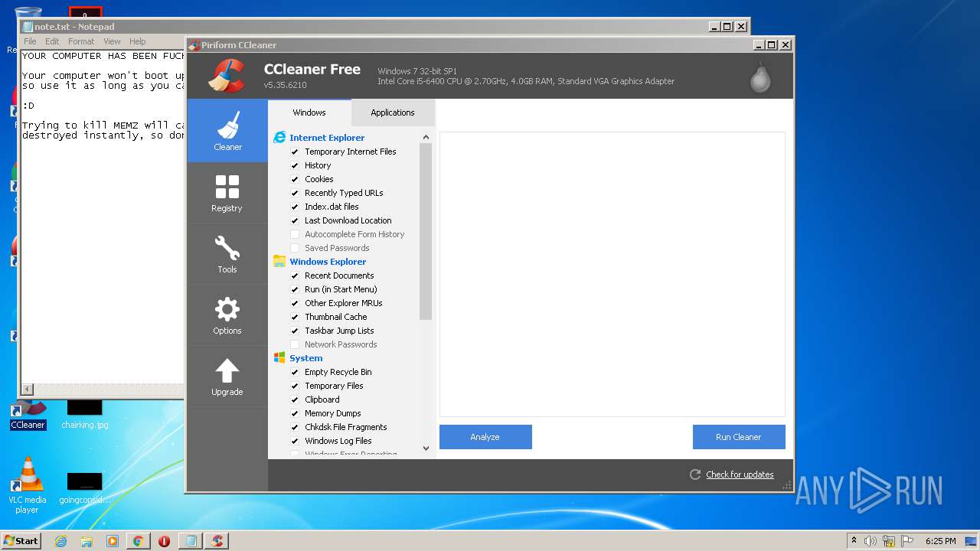980x551 pixels.
Task: Click the System Windows flag icon
Action: (x=279, y=358)
